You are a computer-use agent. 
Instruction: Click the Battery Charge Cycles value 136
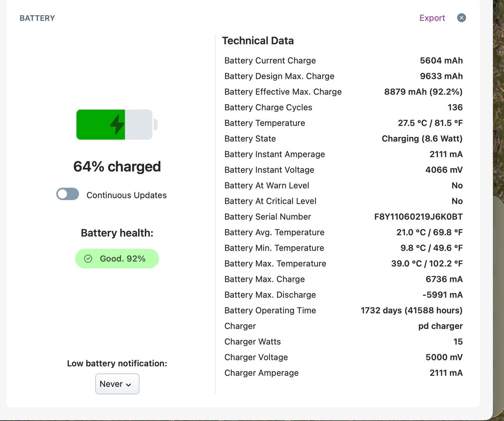[455, 107]
